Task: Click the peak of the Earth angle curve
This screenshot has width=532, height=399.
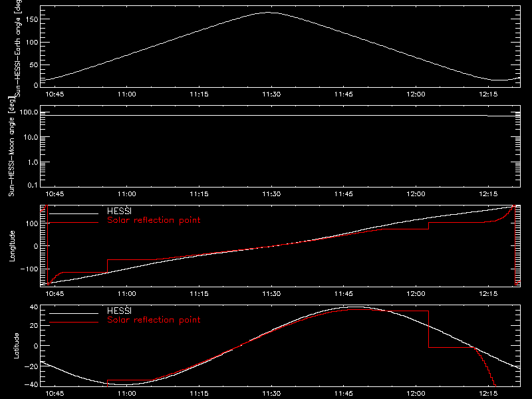Action: point(269,13)
